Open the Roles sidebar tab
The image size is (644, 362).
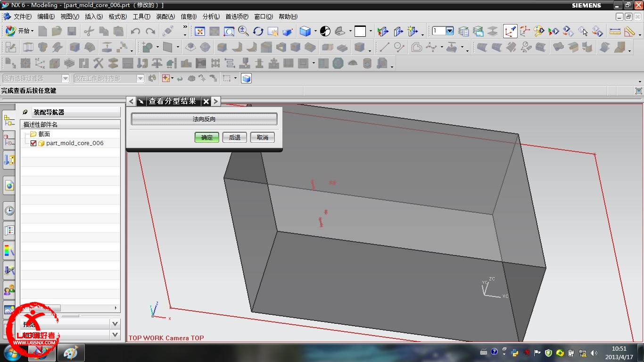9,290
